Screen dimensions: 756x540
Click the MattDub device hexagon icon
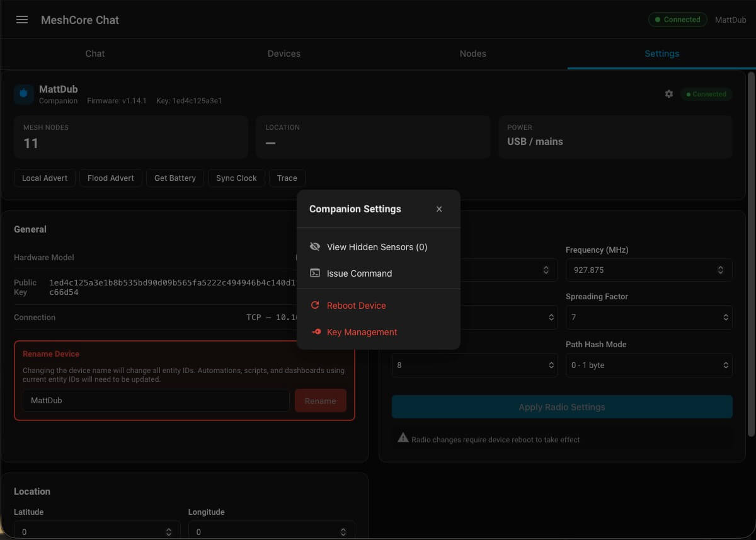[24, 94]
